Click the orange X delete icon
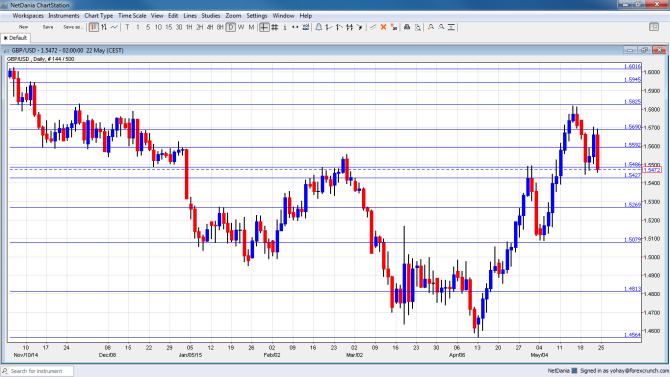This screenshot has height=377, width=670. (x=383, y=27)
